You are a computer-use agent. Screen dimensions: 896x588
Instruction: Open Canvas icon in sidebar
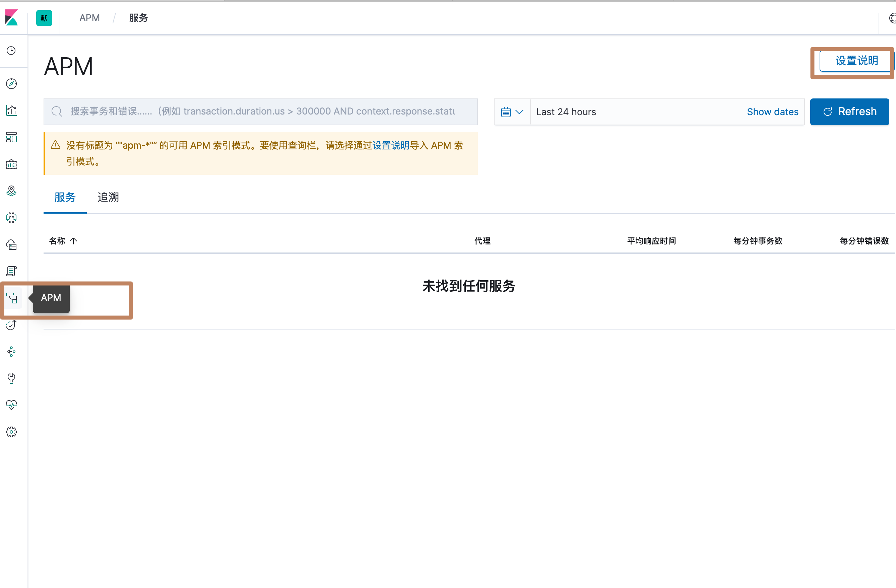coord(11,164)
